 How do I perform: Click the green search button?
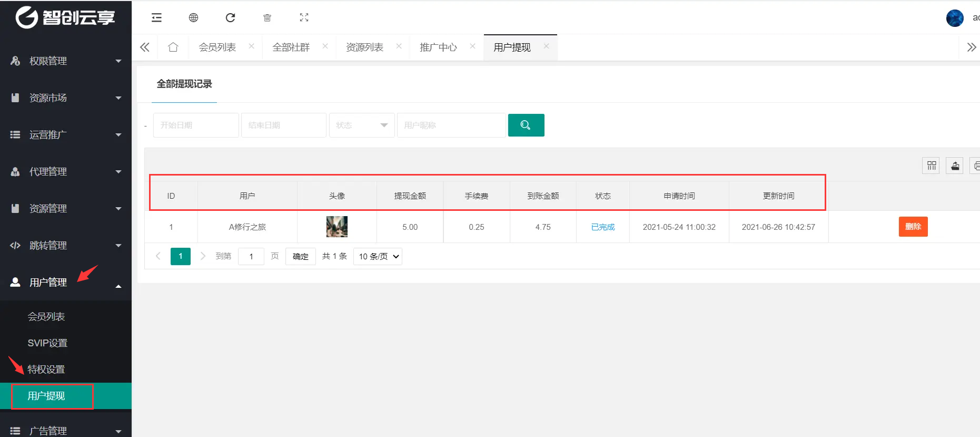click(526, 125)
